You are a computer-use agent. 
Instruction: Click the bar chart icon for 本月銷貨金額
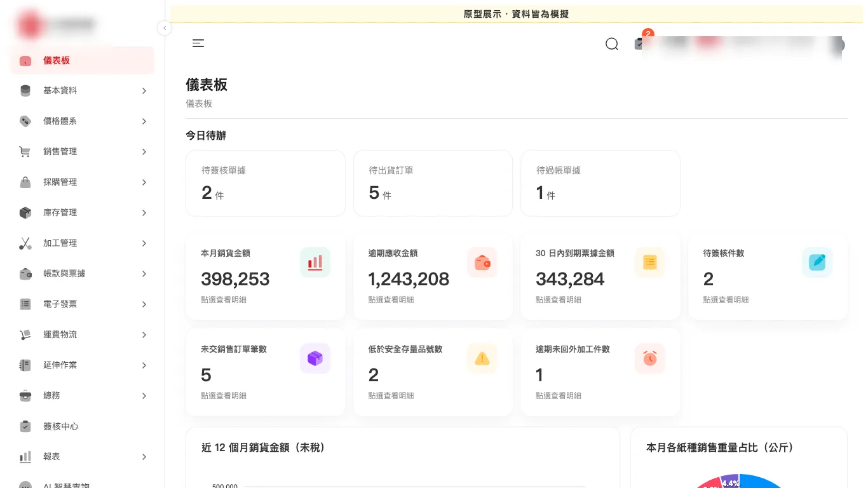tap(315, 262)
